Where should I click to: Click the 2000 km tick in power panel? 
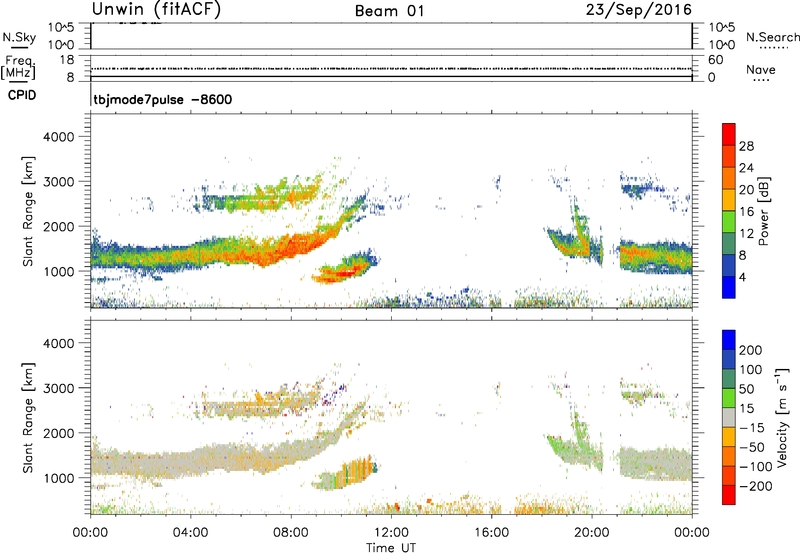point(59,226)
